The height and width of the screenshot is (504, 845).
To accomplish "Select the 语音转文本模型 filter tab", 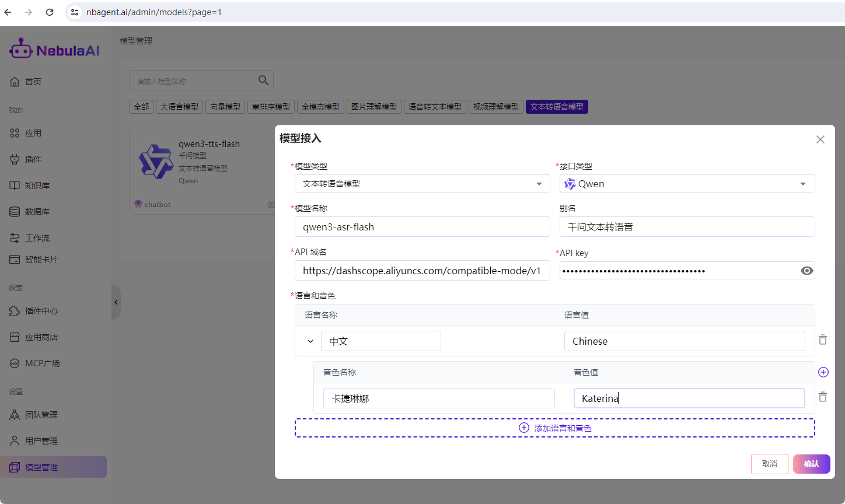I will [x=435, y=107].
